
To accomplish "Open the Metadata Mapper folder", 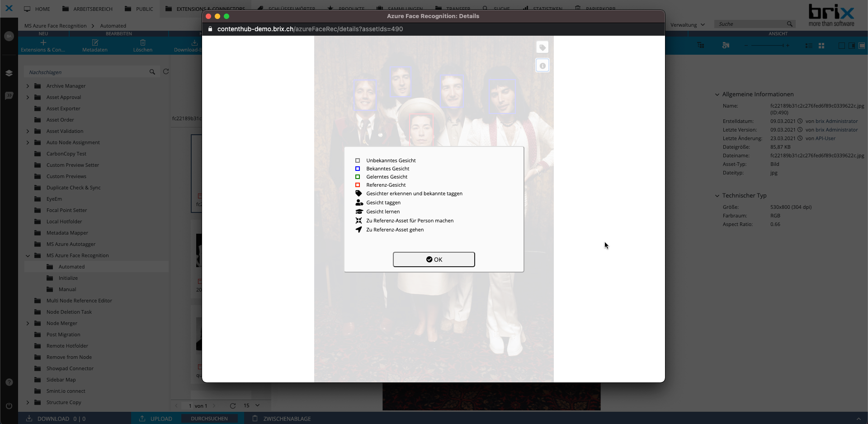I will [x=67, y=233].
